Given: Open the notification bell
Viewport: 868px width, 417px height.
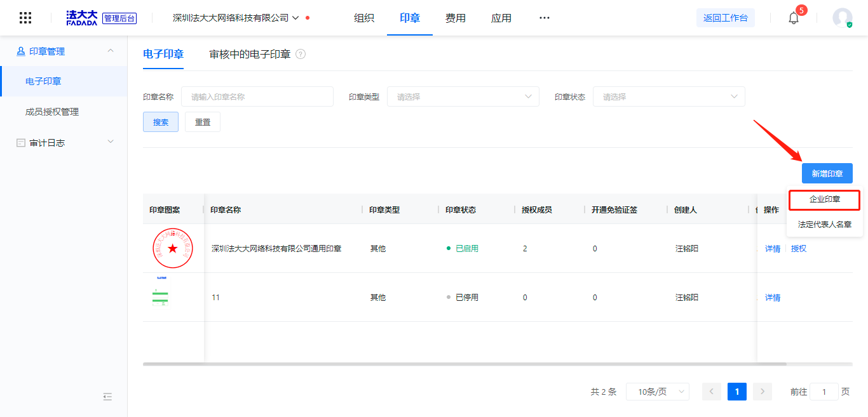Looking at the screenshot, I should pyautogui.click(x=794, y=18).
